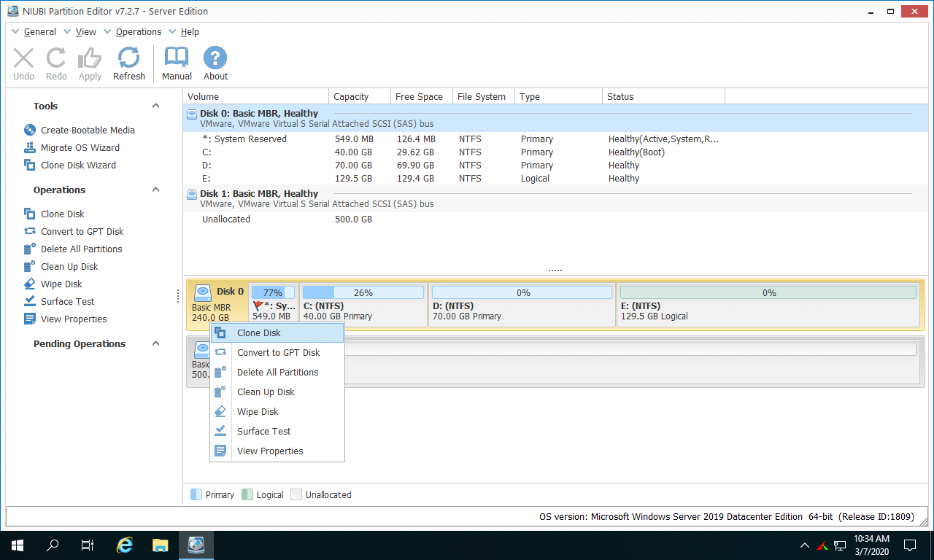Choose Convert to GPT Disk in context menu
Image resolution: width=934 pixels, height=560 pixels.
(278, 352)
